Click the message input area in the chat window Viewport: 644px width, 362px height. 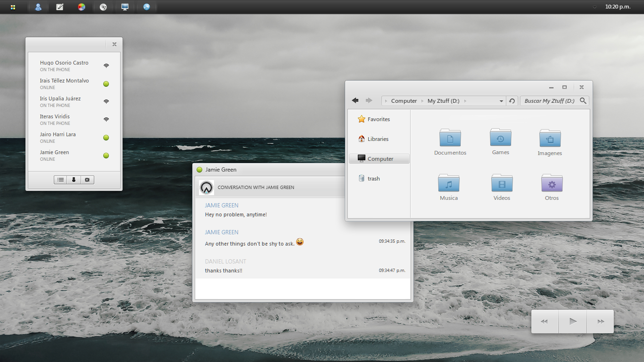(x=303, y=288)
